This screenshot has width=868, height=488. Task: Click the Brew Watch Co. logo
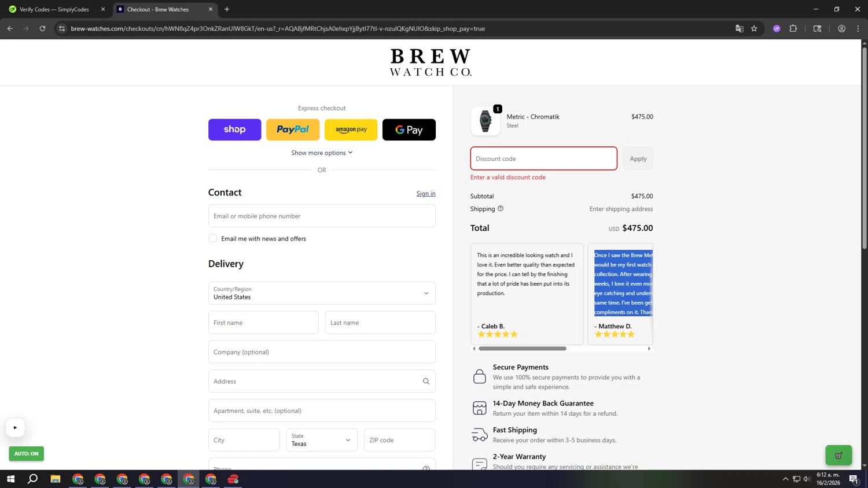tap(431, 62)
